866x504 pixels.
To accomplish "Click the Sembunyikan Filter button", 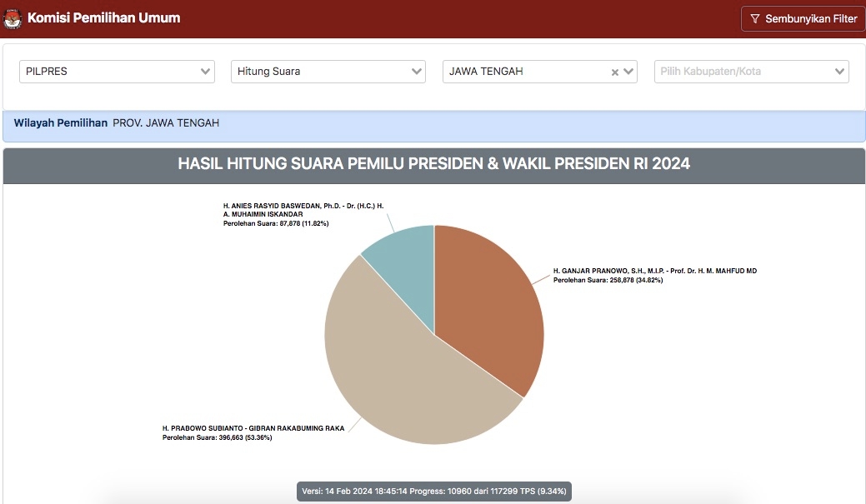I will pos(803,19).
